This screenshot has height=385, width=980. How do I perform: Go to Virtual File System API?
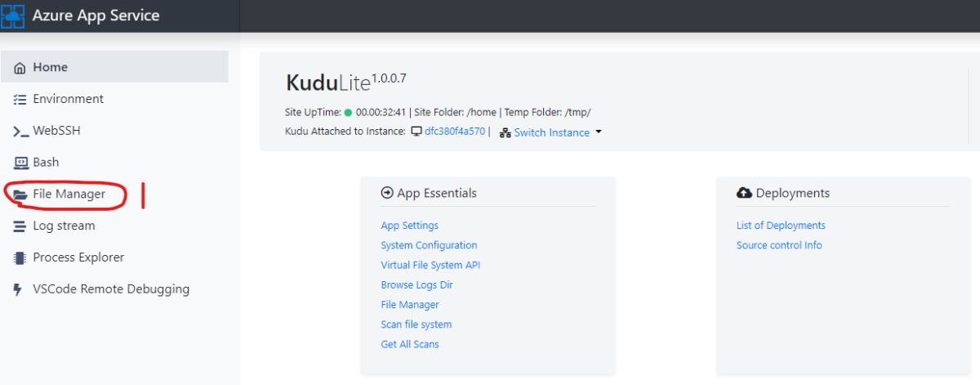point(429,265)
